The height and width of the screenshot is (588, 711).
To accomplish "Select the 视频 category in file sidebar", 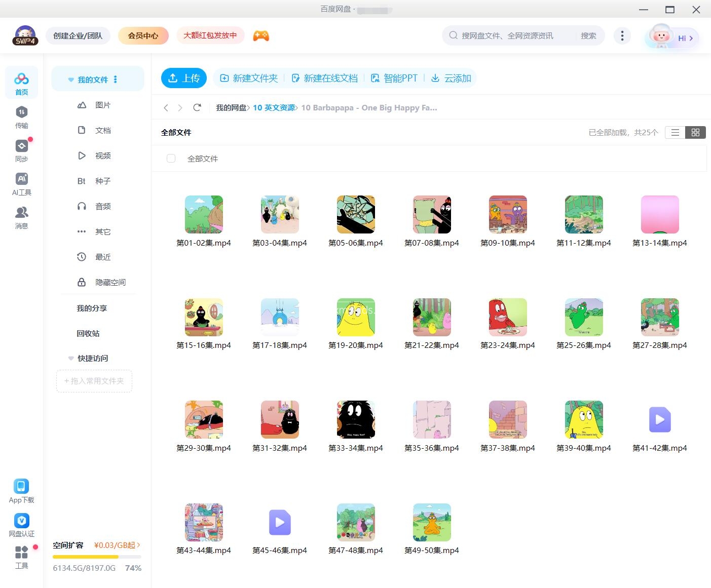I will pos(102,155).
